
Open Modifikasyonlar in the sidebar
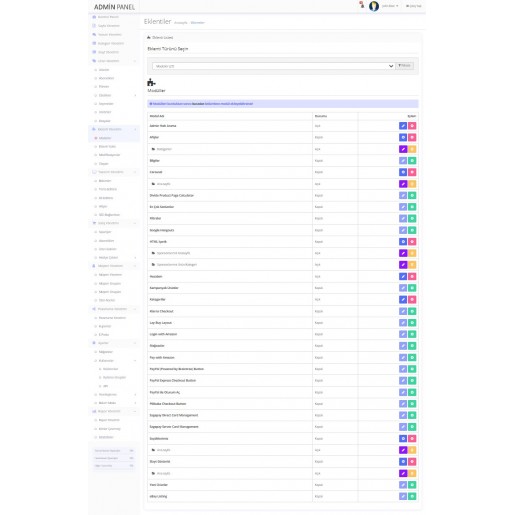114,155
